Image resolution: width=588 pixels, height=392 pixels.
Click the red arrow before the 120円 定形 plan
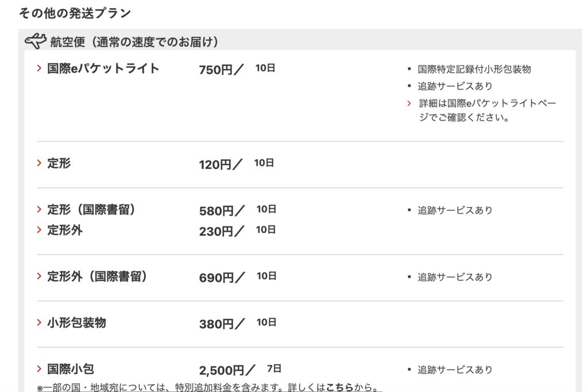(x=39, y=163)
